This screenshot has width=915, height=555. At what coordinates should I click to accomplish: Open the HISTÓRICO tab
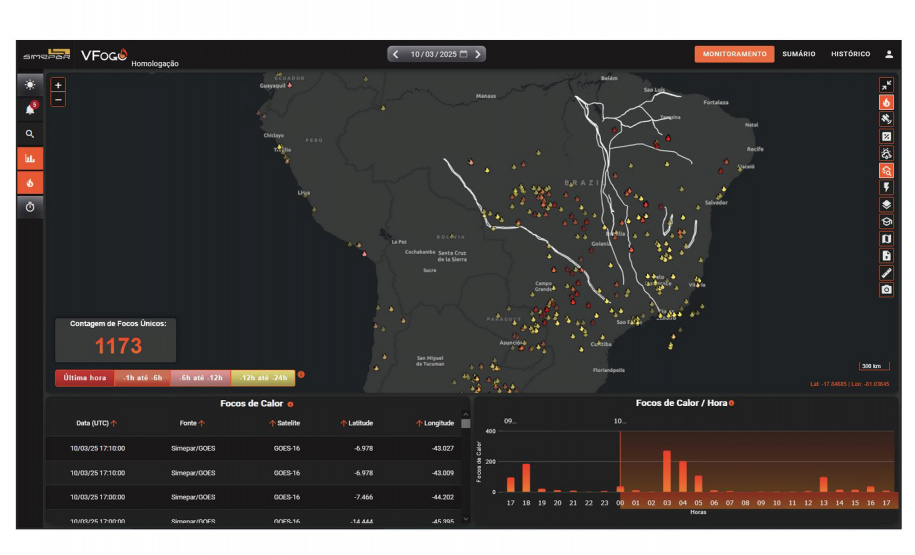pos(850,54)
